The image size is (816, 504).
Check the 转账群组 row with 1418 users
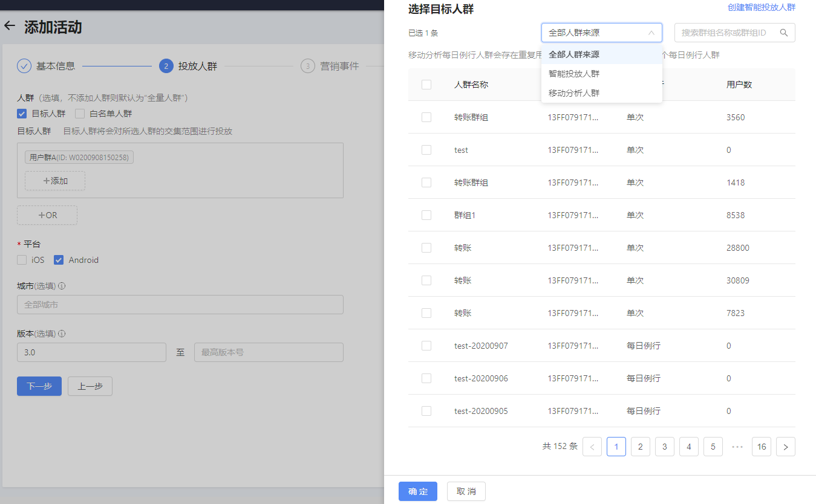[426, 183]
